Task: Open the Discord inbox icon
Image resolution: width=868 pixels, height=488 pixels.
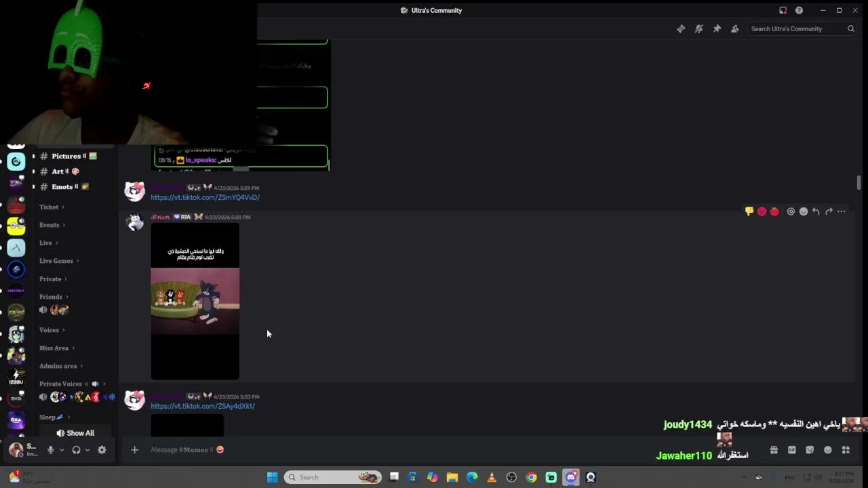Action: [x=783, y=10]
